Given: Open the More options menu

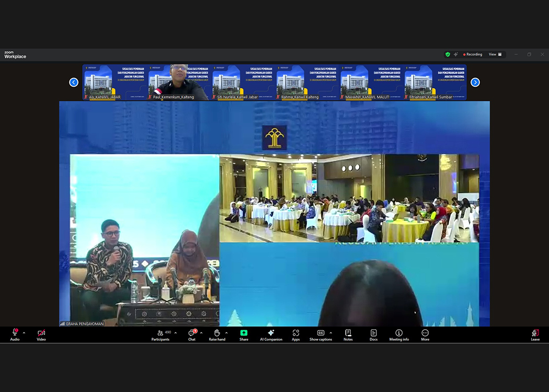Looking at the screenshot, I should (425, 335).
